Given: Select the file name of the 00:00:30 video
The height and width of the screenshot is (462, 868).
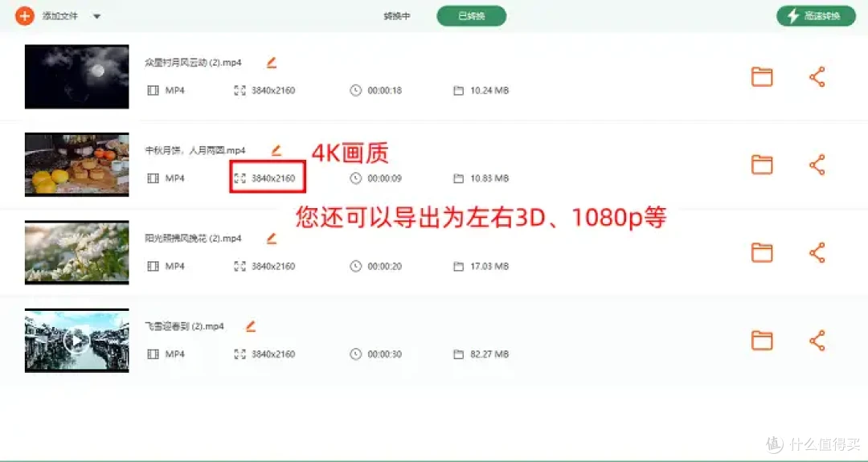Looking at the screenshot, I should [184, 326].
